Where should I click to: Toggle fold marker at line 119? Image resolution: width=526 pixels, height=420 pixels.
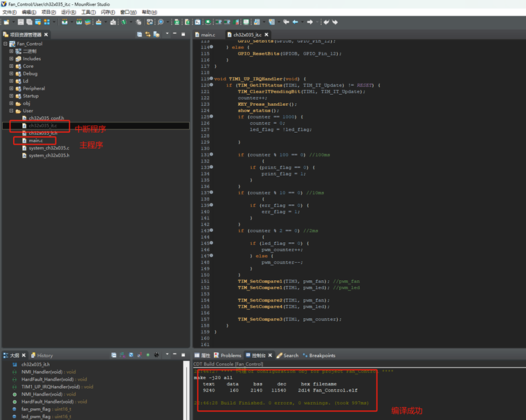pos(211,79)
